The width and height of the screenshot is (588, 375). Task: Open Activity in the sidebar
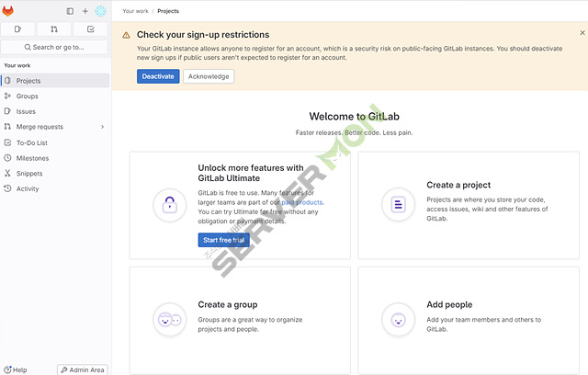tap(55, 189)
